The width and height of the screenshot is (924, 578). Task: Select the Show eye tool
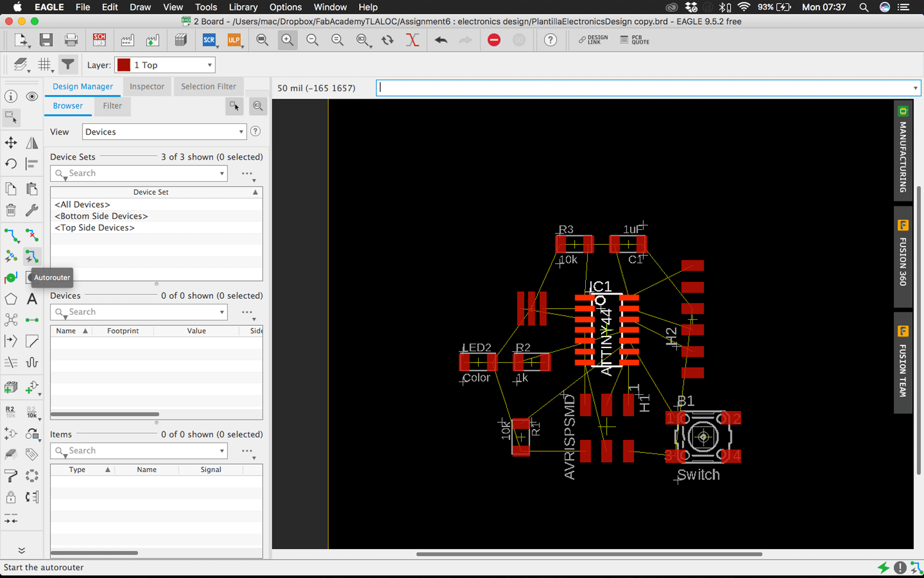click(x=32, y=96)
